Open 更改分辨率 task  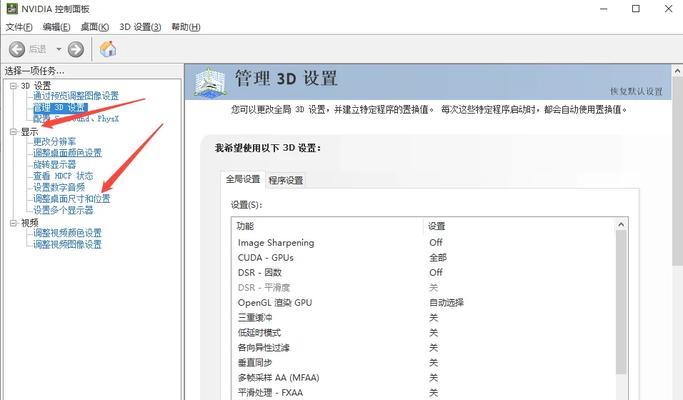point(54,142)
